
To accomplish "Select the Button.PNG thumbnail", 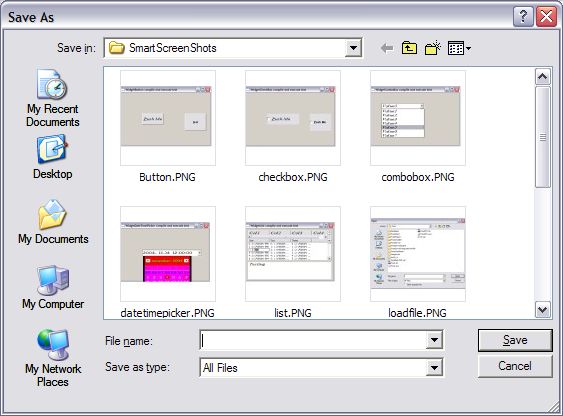I will (168, 118).
